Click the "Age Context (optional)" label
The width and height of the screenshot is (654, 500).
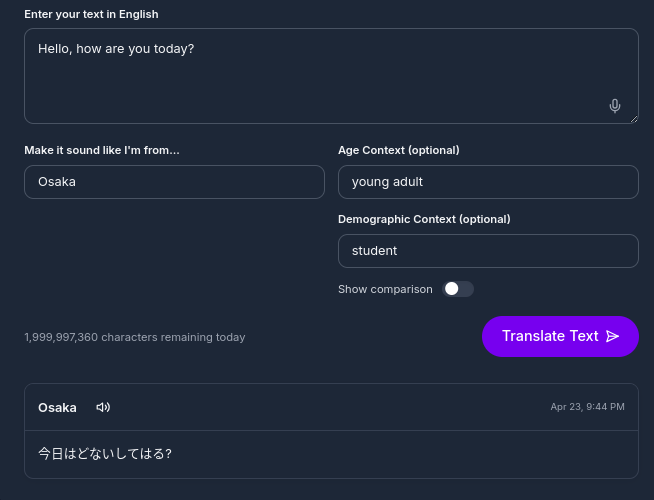point(398,150)
